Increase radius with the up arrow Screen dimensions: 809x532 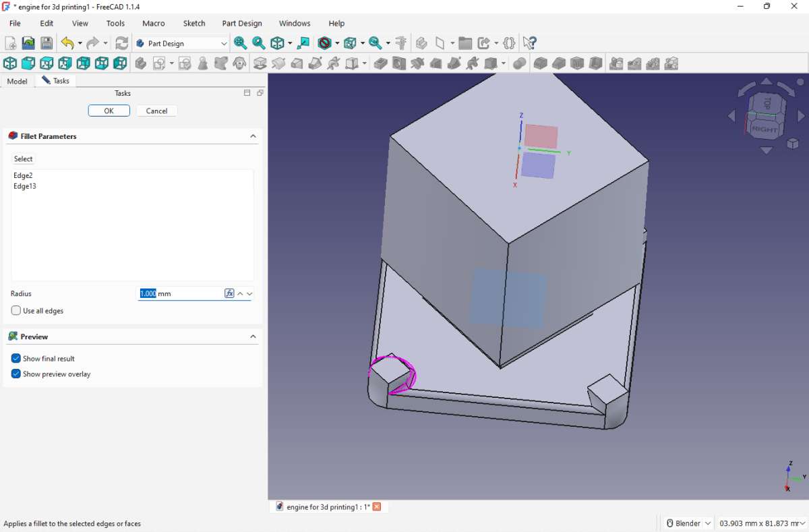pyautogui.click(x=240, y=293)
